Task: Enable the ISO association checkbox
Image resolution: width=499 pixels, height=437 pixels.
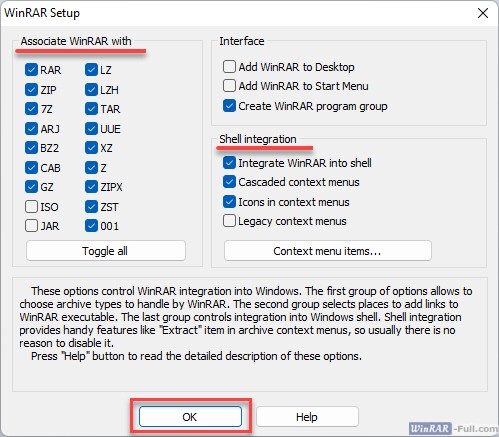Action: (x=31, y=207)
